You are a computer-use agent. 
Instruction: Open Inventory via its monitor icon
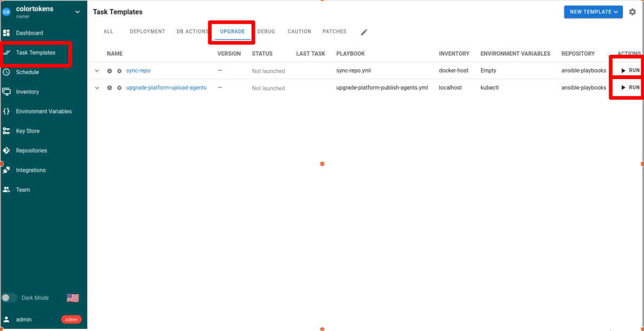6,92
